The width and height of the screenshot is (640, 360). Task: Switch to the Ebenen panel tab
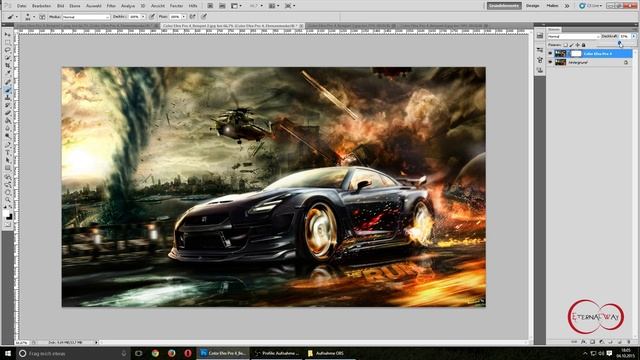pyautogui.click(x=554, y=29)
